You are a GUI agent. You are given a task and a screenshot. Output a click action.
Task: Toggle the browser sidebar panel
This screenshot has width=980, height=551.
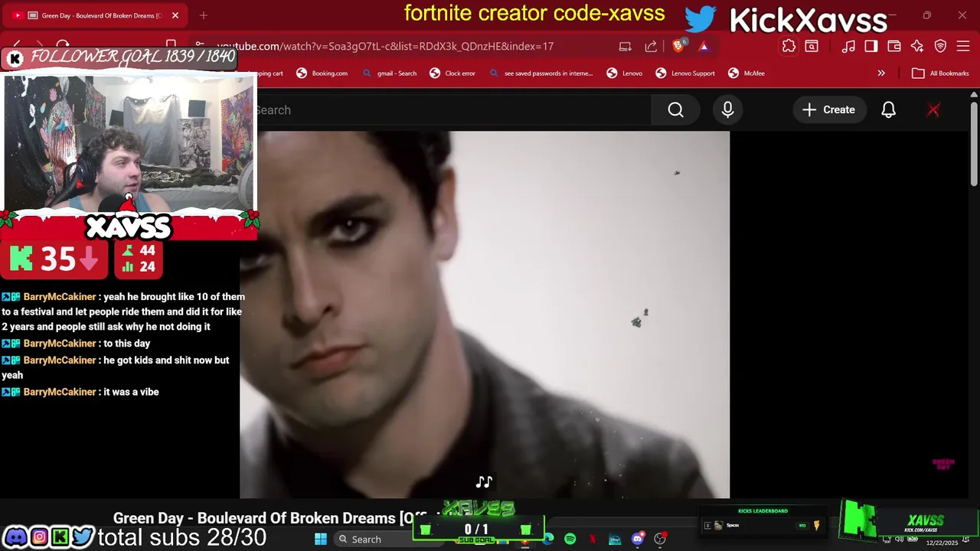871,46
